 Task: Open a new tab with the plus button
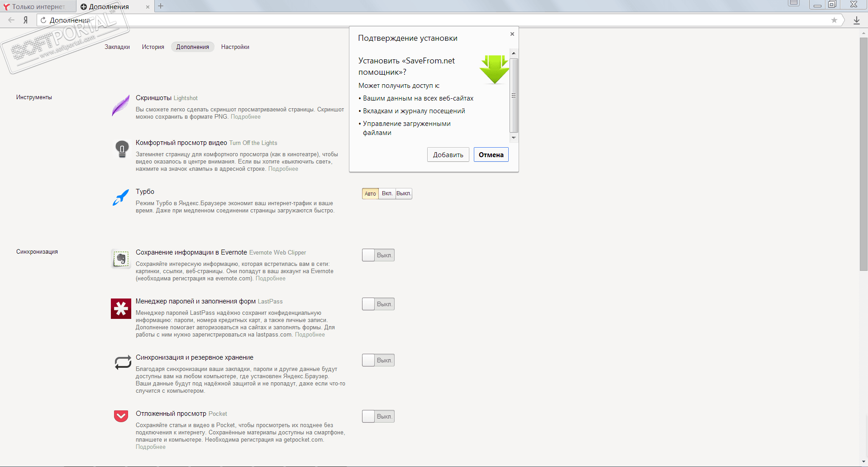[x=161, y=6]
